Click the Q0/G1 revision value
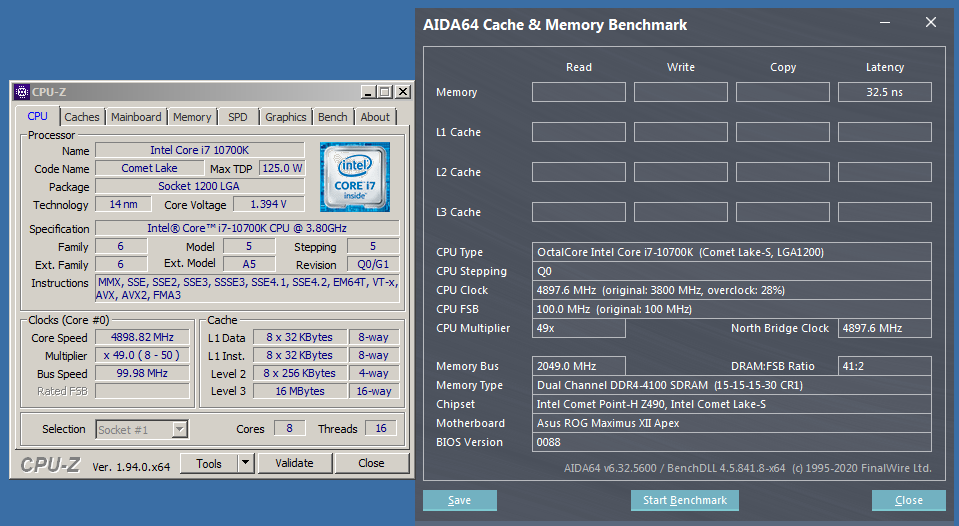959x526 pixels. 373,264
